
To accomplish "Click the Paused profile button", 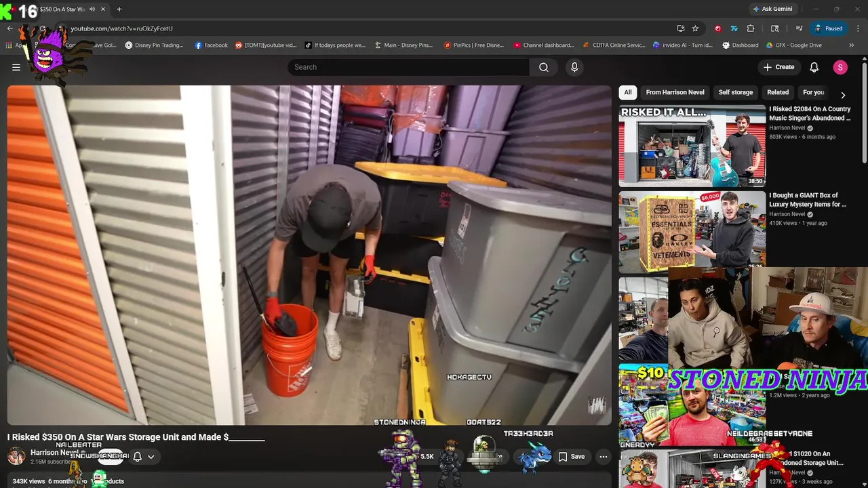I will (829, 28).
